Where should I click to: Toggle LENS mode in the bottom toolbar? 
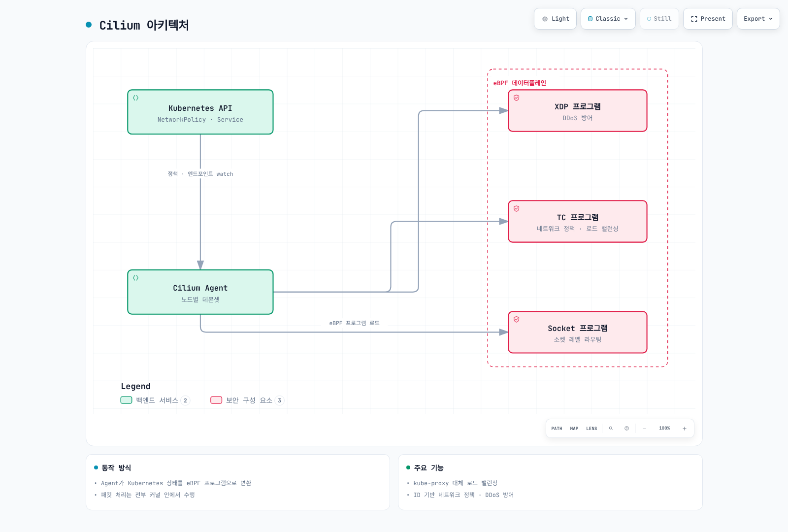591,429
